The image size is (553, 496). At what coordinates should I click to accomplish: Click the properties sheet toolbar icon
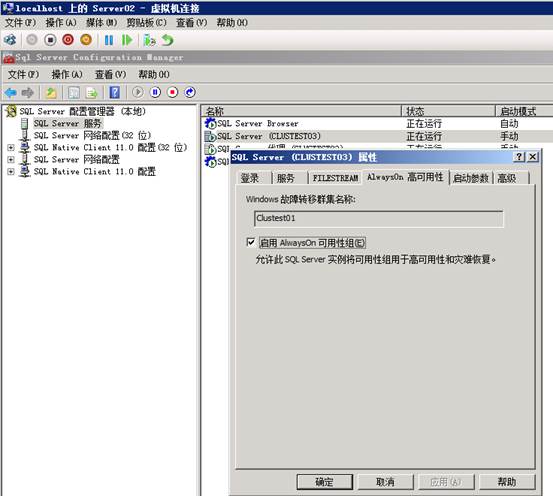pyautogui.click(x=74, y=93)
